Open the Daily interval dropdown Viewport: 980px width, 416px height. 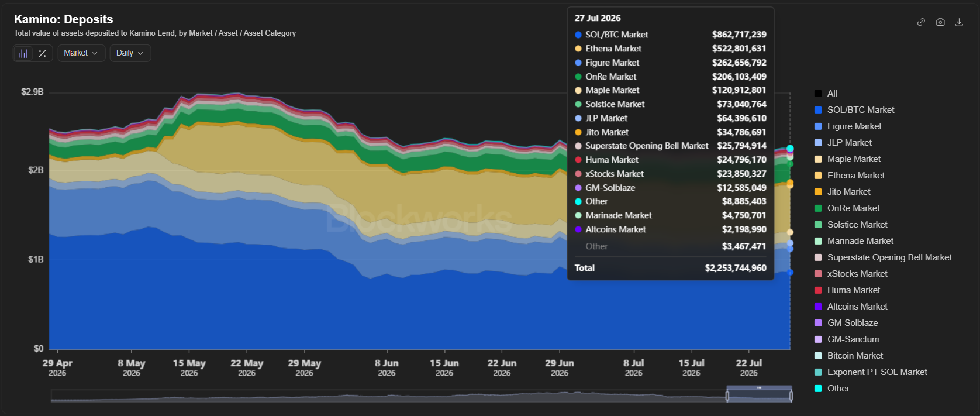(130, 53)
